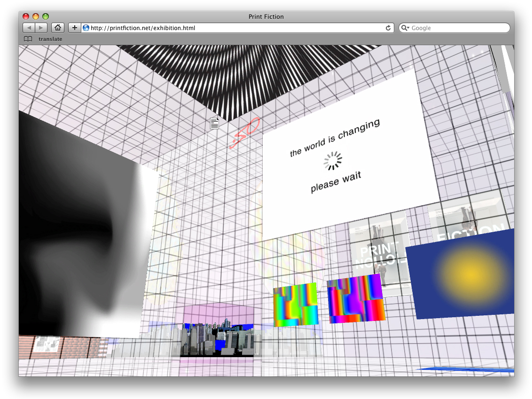This screenshot has width=532, height=399.
Task: Click the Back navigation arrow
Action: [29, 28]
